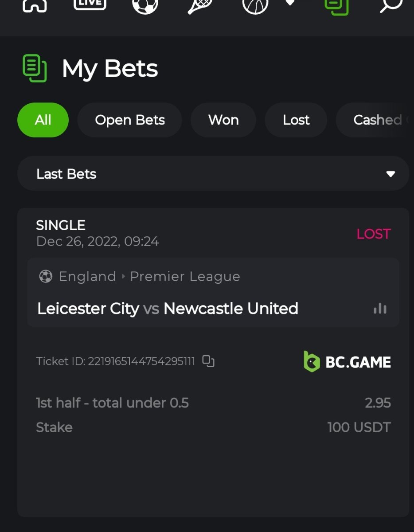Switch to the Open Bets filter
This screenshot has height=532, width=414.
(x=130, y=120)
